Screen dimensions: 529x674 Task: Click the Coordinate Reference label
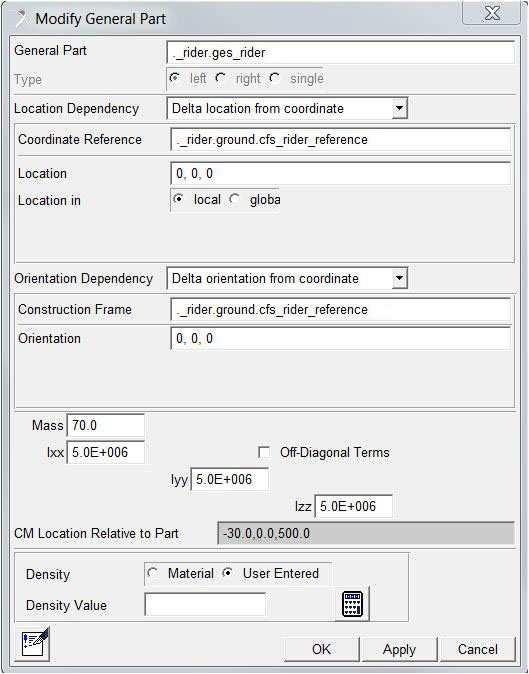80,139
